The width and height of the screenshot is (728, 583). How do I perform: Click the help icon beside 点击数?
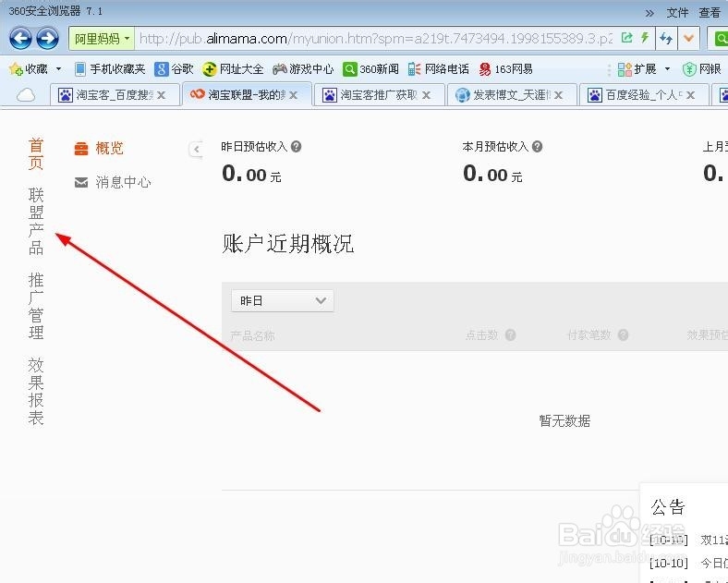coord(510,334)
